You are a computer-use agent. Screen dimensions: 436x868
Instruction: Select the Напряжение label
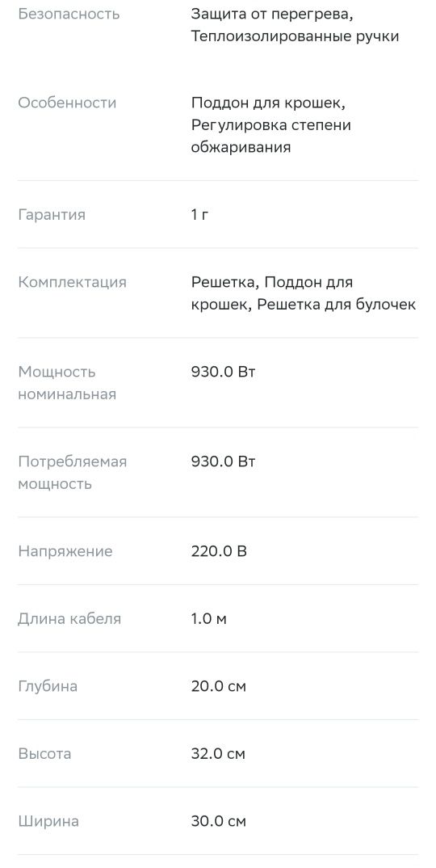click(x=65, y=551)
